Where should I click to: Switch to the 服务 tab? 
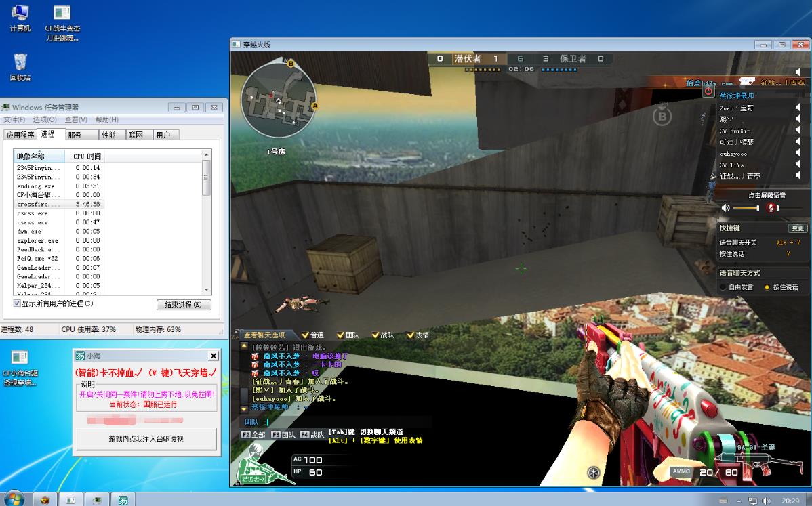(x=82, y=135)
